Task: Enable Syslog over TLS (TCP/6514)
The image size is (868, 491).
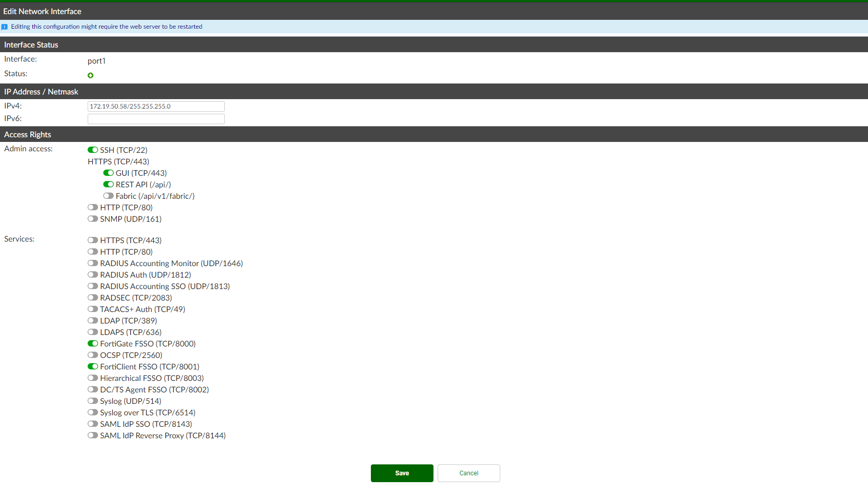Action: click(x=93, y=412)
